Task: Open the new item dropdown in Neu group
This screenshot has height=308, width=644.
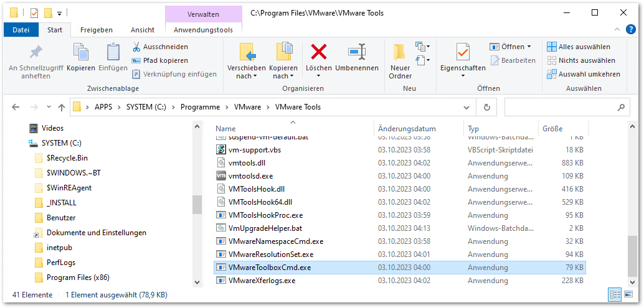Action: pos(423,46)
